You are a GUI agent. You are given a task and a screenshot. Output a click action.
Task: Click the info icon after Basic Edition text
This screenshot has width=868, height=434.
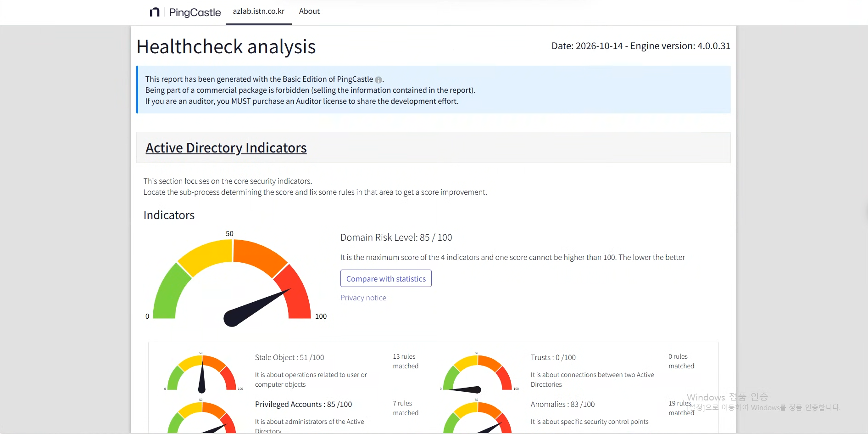(378, 79)
